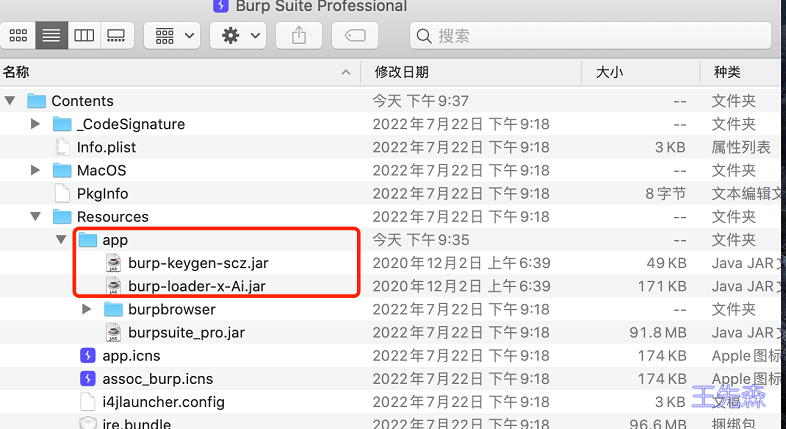The image size is (786, 429).
Task: Select the burp-loader-x-Ai.jar JAR icon
Action: point(114,286)
